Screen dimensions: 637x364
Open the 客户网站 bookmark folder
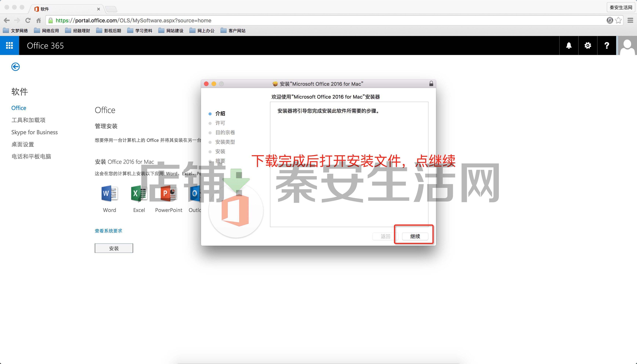[233, 31]
